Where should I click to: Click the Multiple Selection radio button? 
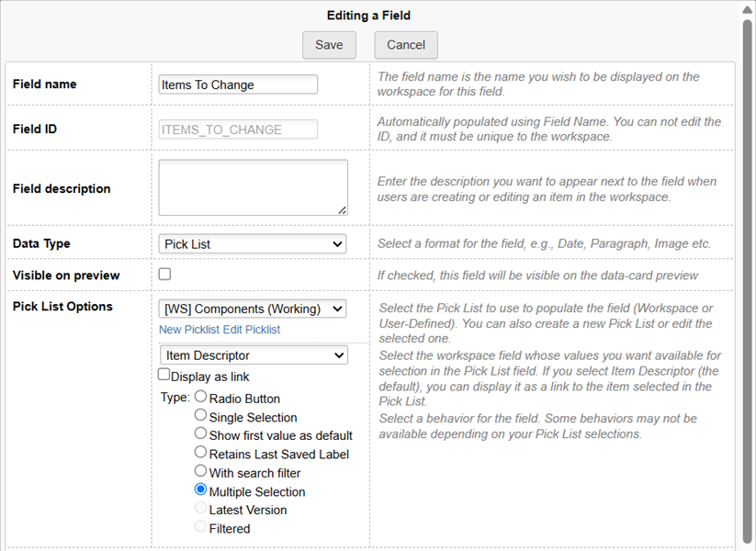tap(201, 490)
